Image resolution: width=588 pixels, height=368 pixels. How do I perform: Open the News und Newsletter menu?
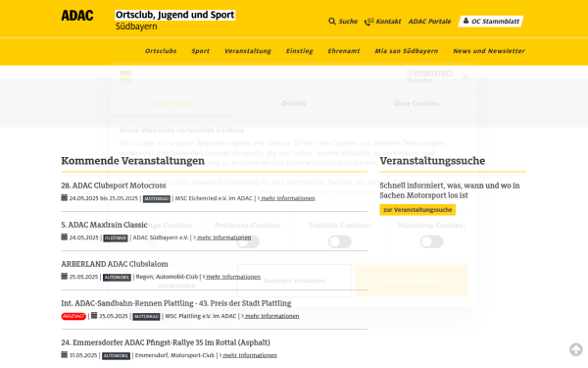pyautogui.click(x=489, y=51)
